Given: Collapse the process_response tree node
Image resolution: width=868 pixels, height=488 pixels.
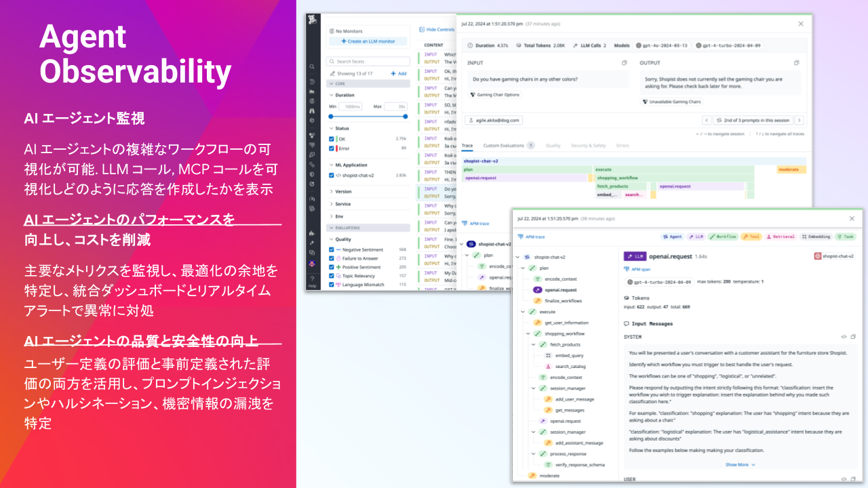Looking at the screenshot, I should (x=534, y=453).
